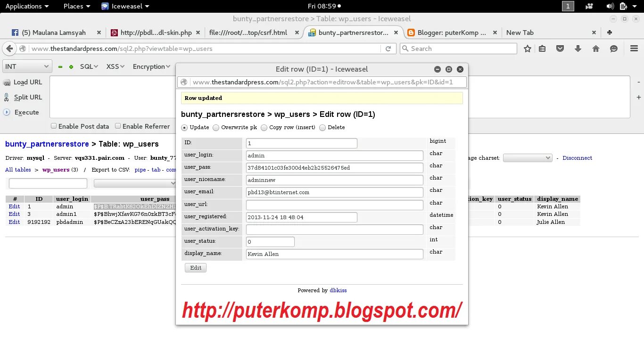Export to CSV using pipe link

tap(140, 170)
